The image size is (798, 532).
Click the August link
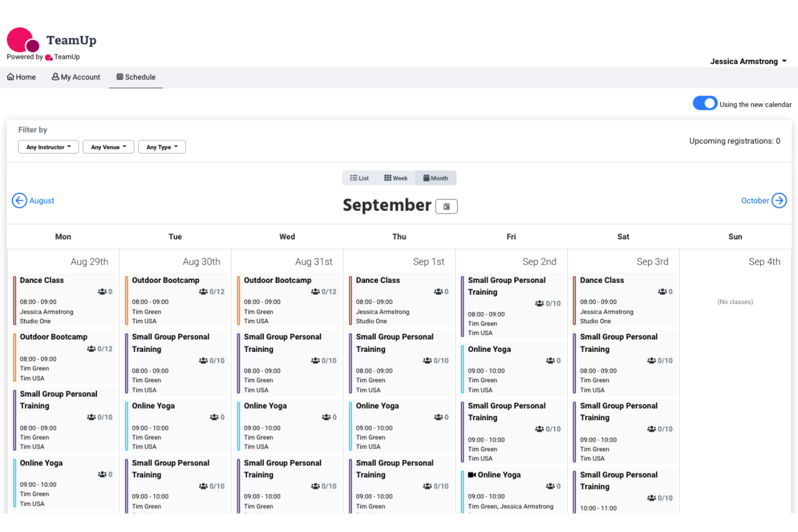tap(42, 200)
